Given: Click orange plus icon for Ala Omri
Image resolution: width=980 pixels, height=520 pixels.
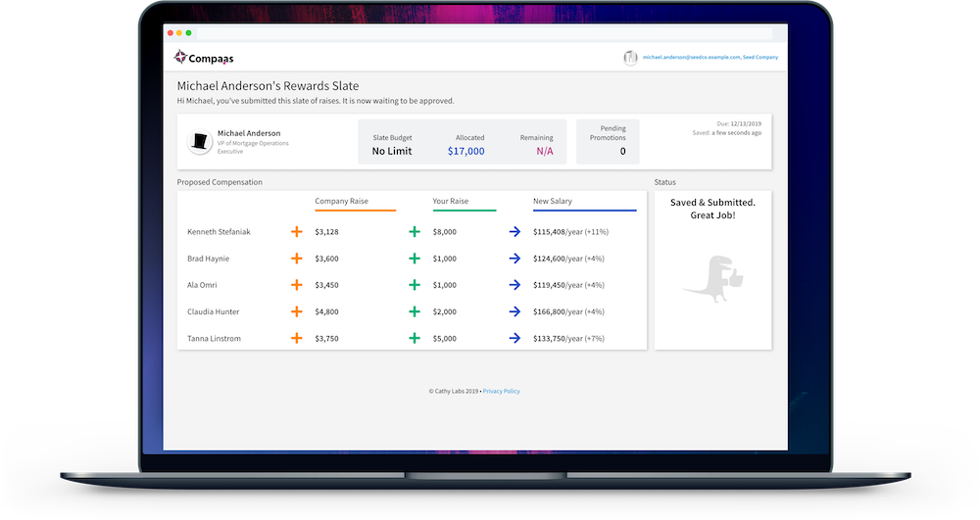Looking at the screenshot, I should [297, 285].
